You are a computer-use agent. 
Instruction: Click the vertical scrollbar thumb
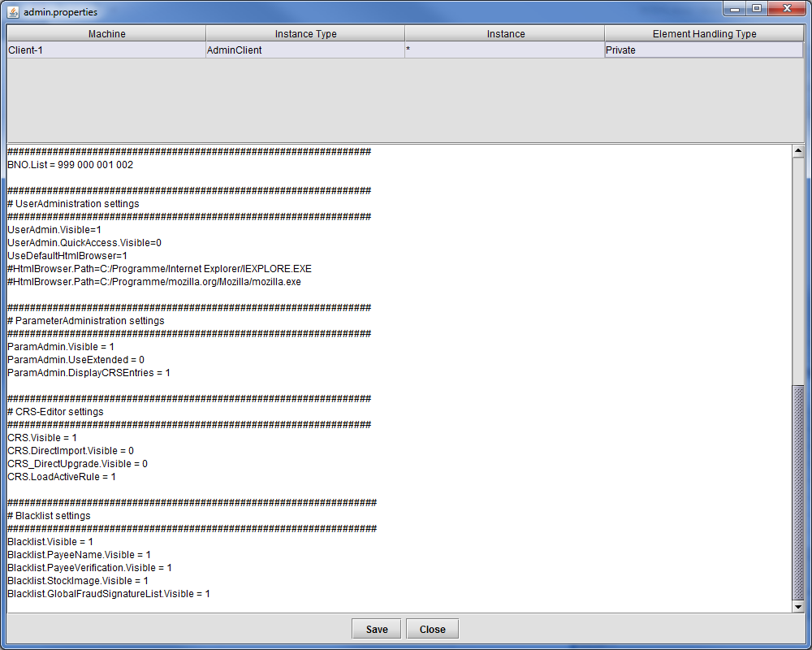798,492
